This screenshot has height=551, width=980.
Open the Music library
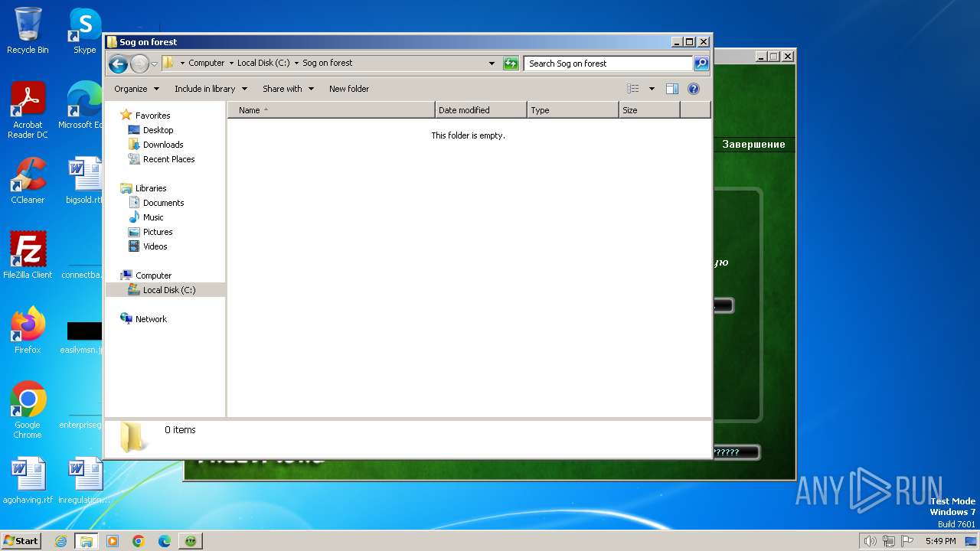153,217
